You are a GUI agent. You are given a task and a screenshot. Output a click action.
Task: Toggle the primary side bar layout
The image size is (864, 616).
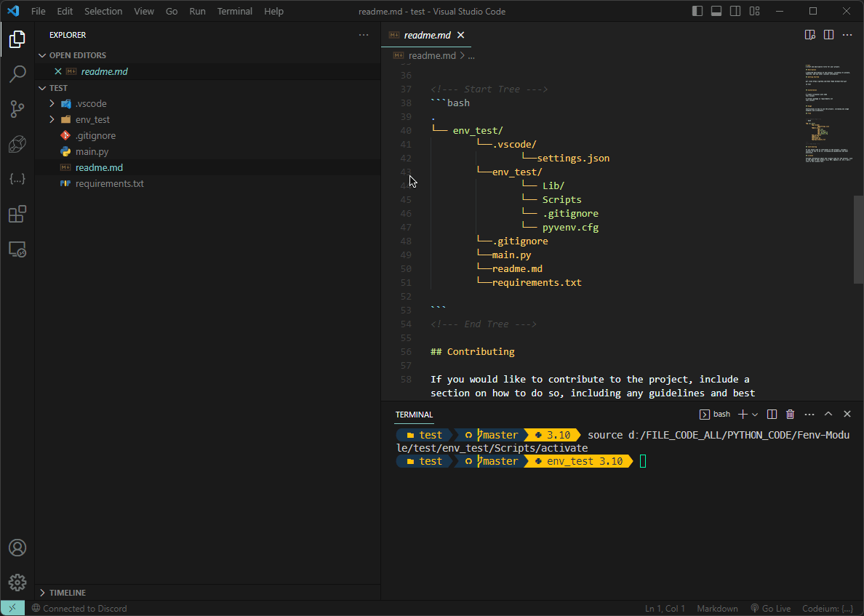(x=697, y=11)
